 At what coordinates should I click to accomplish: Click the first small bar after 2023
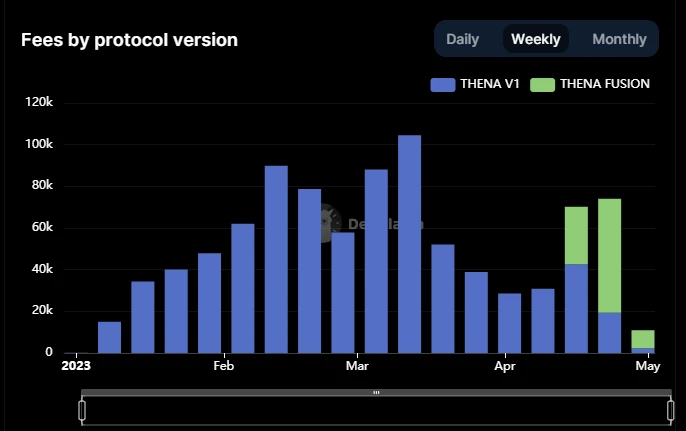pos(109,337)
